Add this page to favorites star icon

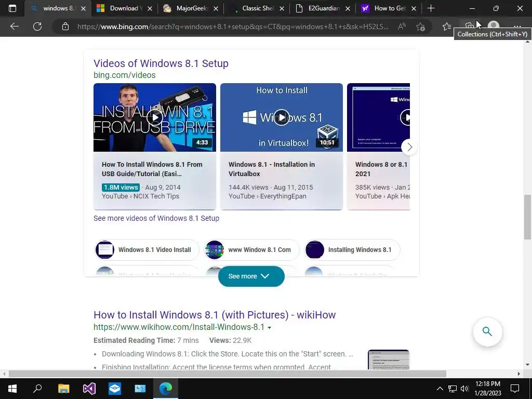click(x=420, y=26)
